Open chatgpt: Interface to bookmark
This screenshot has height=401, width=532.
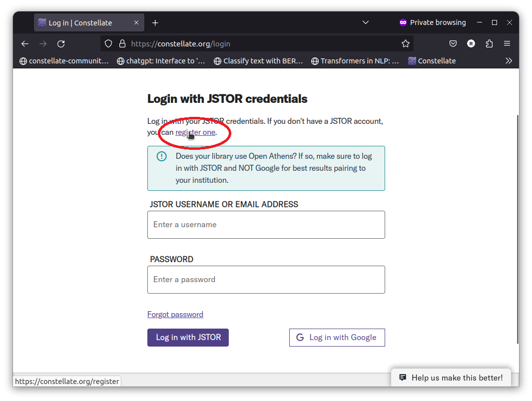[161, 61]
